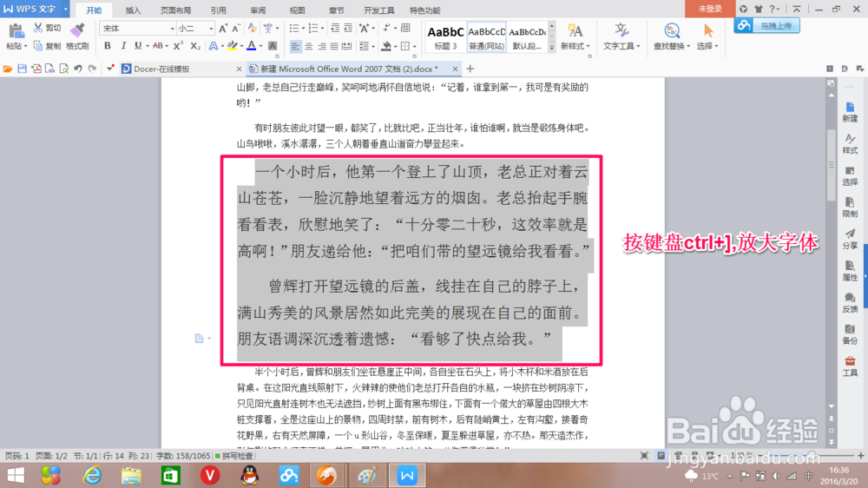Screen dimensions: 868x488
Task: Toggle left alignment button
Action: [x=296, y=46]
